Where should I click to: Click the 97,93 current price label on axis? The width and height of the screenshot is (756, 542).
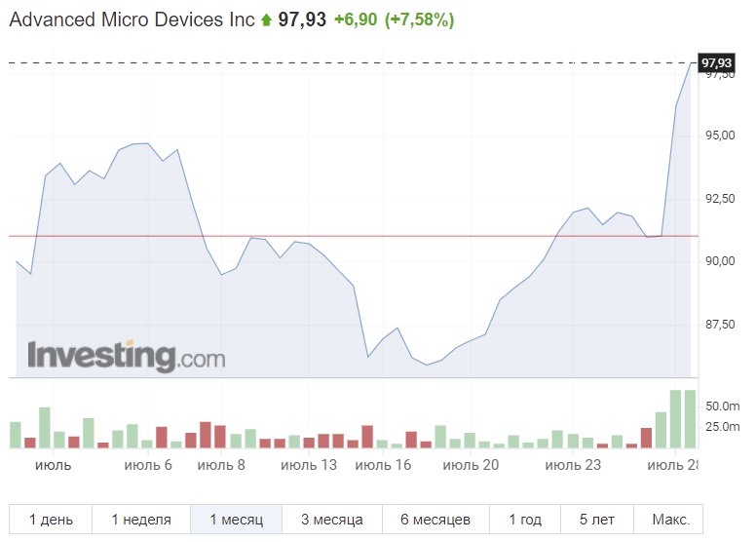[716, 62]
